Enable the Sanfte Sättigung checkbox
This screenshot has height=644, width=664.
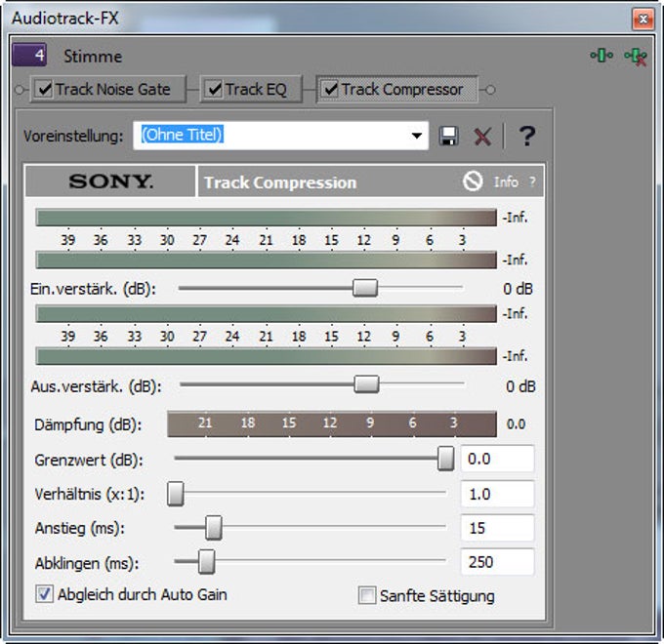point(367,595)
